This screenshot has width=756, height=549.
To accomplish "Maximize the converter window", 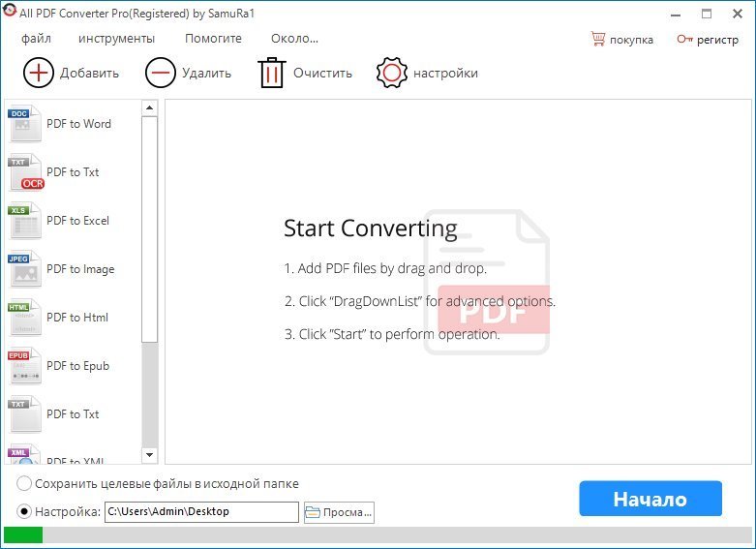I will pyautogui.click(x=707, y=14).
